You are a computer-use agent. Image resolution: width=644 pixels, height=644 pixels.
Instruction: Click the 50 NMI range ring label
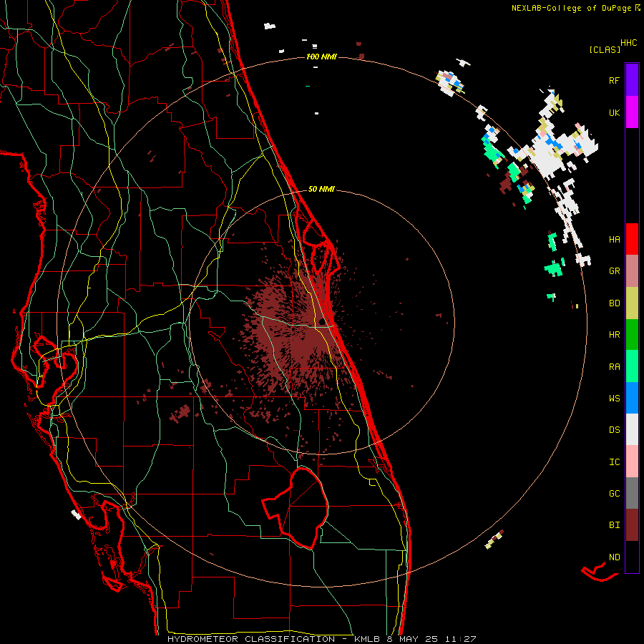coord(321,190)
